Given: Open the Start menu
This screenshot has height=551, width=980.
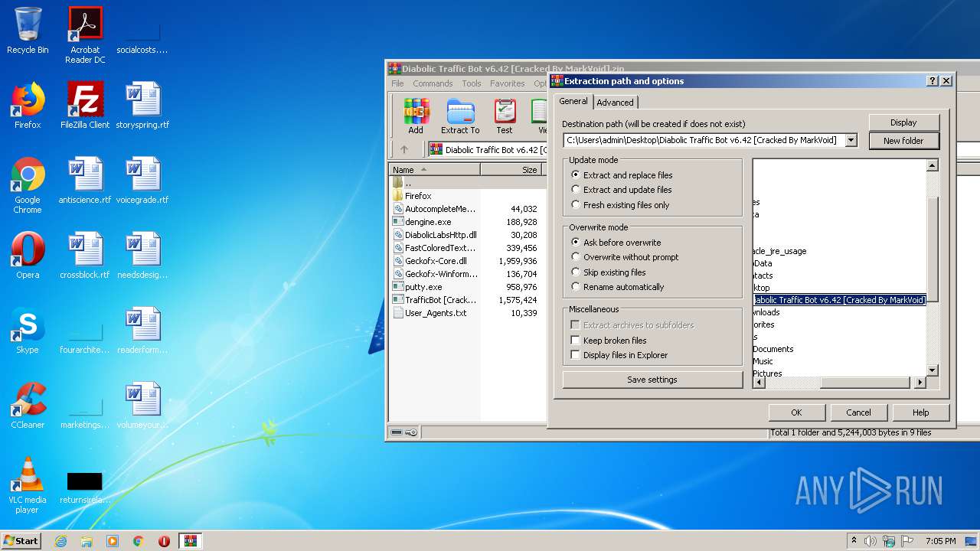Looking at the screenshot, I should (21, 541).
